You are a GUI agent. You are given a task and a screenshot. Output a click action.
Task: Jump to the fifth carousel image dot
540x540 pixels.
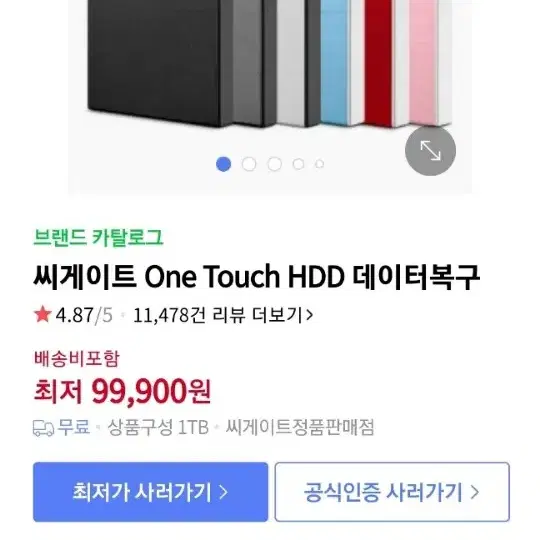(x=320, y=164)
